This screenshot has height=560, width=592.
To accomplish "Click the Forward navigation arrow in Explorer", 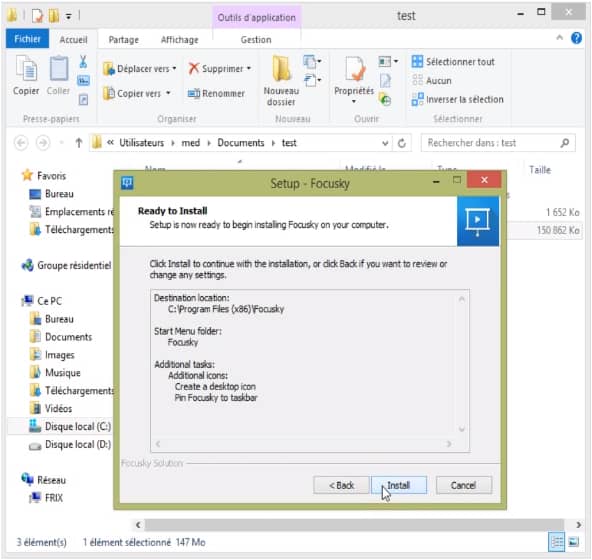I will pos(43,143).
